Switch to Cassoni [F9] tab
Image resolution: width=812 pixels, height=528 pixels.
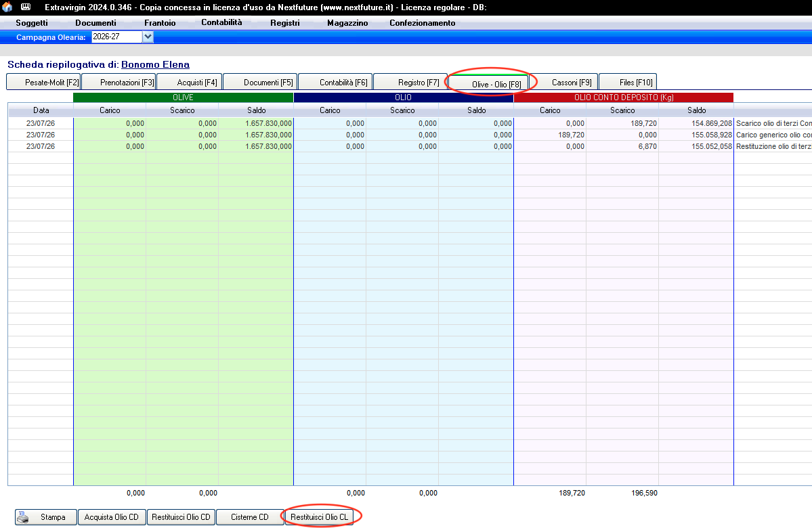[x=564, y=82]
